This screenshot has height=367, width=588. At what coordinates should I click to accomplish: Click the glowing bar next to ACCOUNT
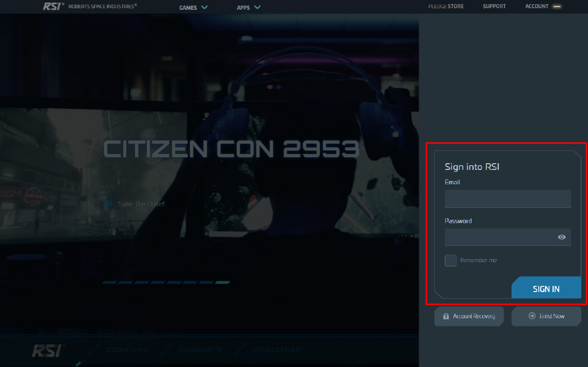[x=557, y=7]
